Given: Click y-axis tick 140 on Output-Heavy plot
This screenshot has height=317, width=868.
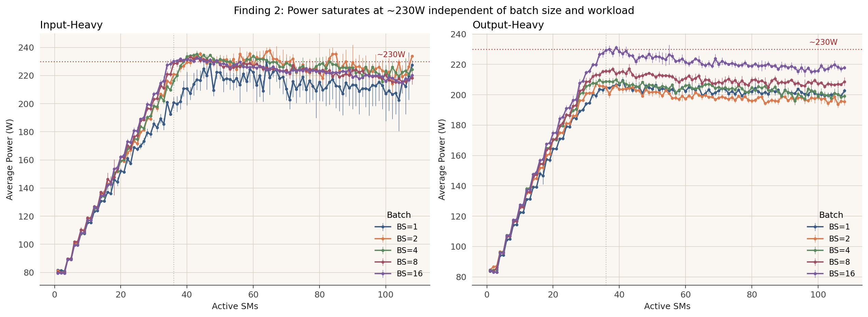Looking at the screenshot, I should 459,186.
